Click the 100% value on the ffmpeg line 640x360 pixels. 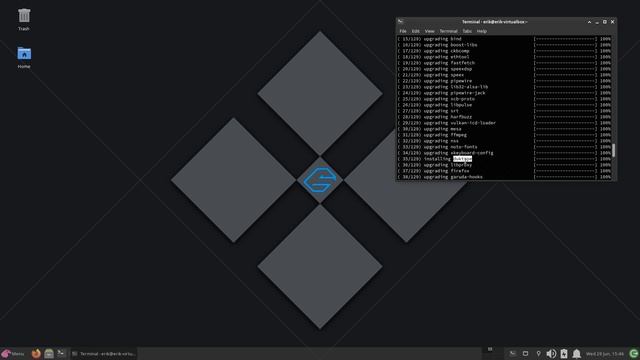pos(605,135)
